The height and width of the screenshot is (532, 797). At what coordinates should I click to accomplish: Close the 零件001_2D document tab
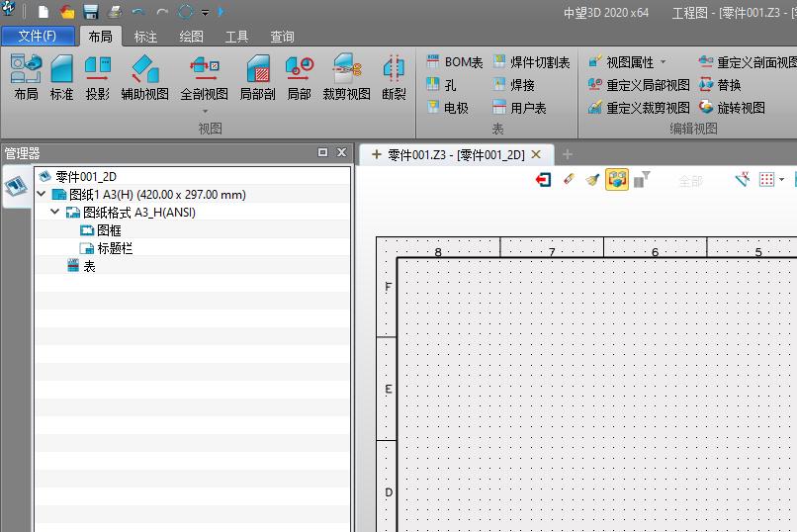536,154
